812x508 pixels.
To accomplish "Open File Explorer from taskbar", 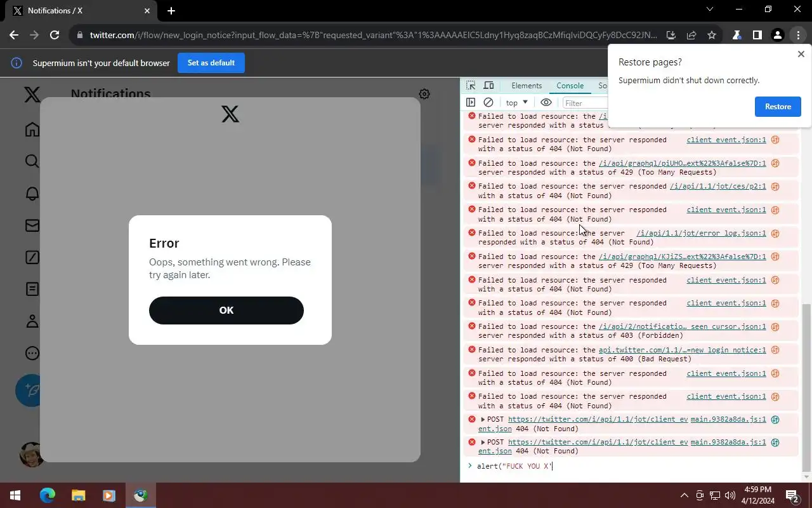I will point(78,495).
